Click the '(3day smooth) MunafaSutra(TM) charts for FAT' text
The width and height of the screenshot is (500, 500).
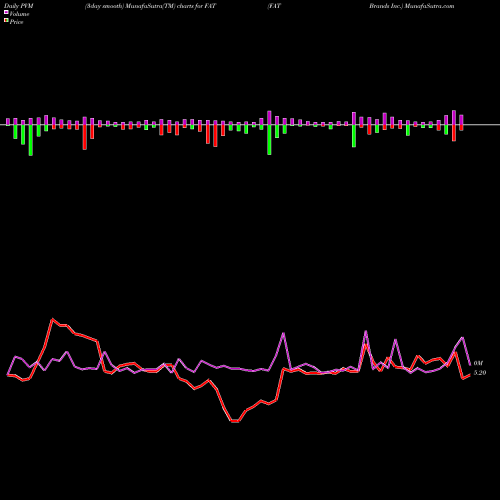[150, 6]
